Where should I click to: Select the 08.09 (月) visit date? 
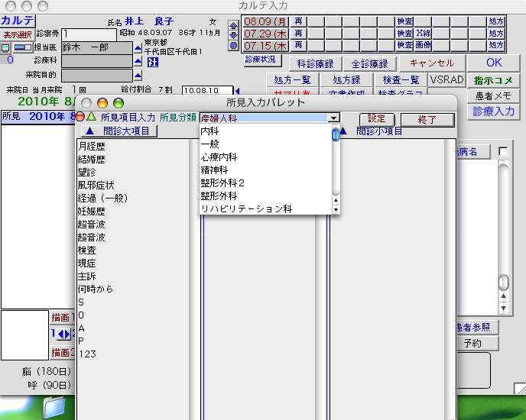tap(265, 22)
